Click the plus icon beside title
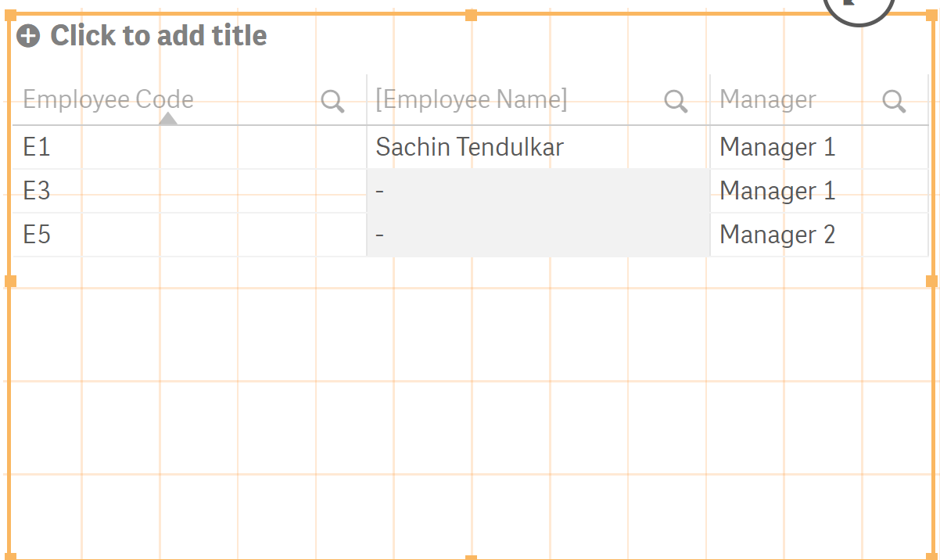The width and height of the screenshot is (940, 560). (x=28, y=36)
